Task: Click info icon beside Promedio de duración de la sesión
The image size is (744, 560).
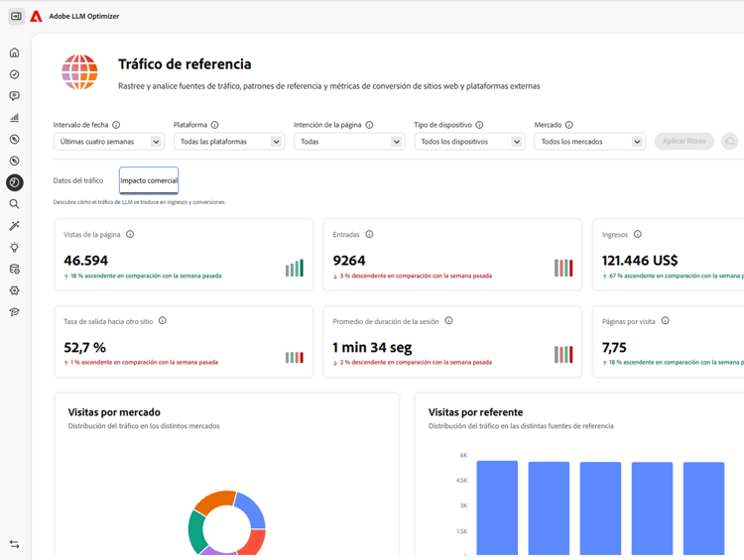Action: pos(448,321)
